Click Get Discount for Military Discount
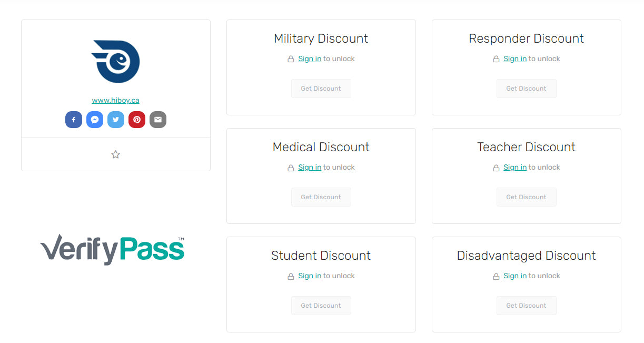 point(321,89)
